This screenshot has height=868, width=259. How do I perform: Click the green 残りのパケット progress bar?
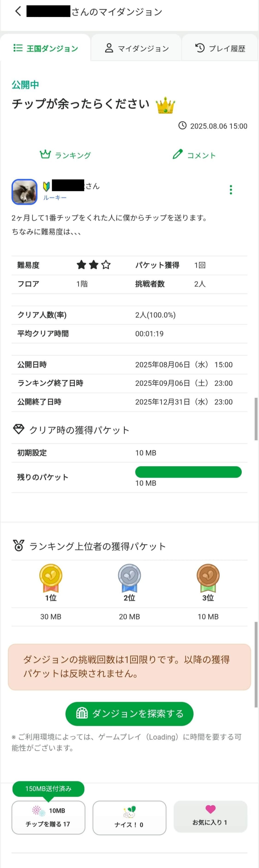tap(188, 472)
